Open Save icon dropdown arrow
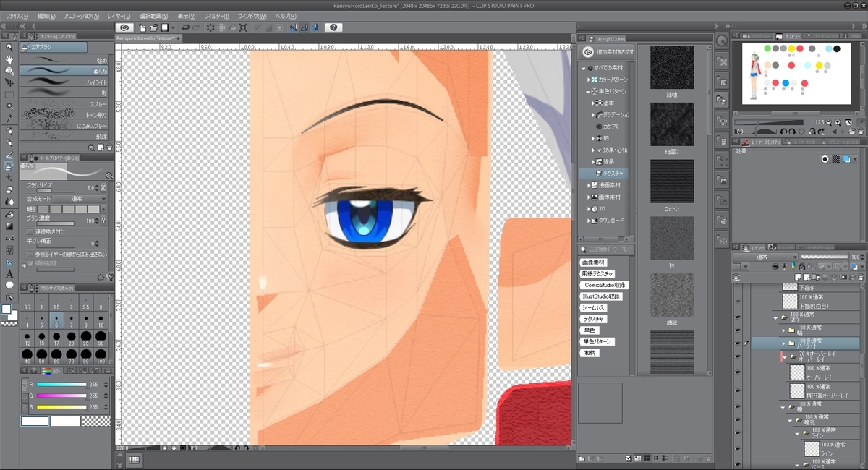This screenshot has width=868, height=470. [173, 27]
